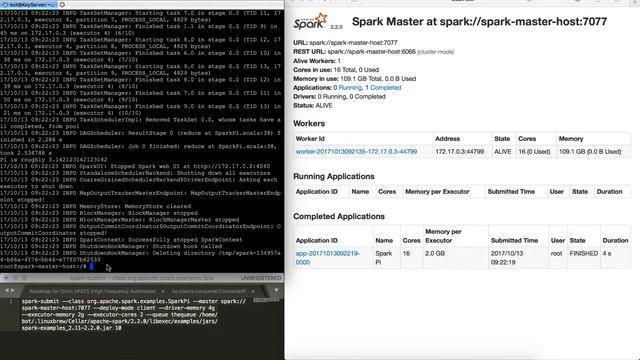
Task: Close the consumer/Consumer tab in Sublime
Action: point(253,291)
